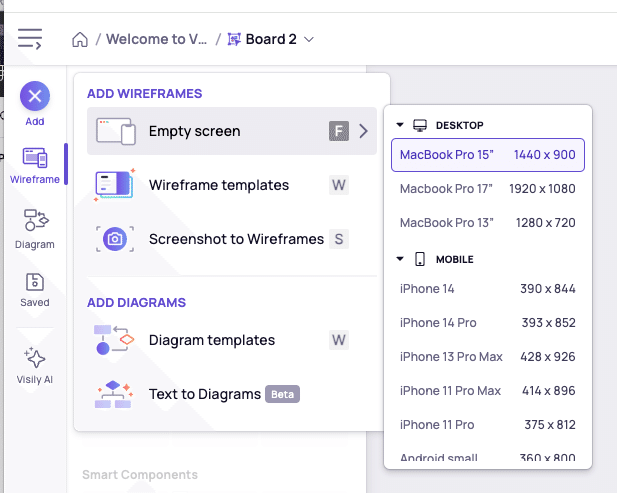
Task: Collapse the MOBILE device section
Action: [x=400, y=259]
